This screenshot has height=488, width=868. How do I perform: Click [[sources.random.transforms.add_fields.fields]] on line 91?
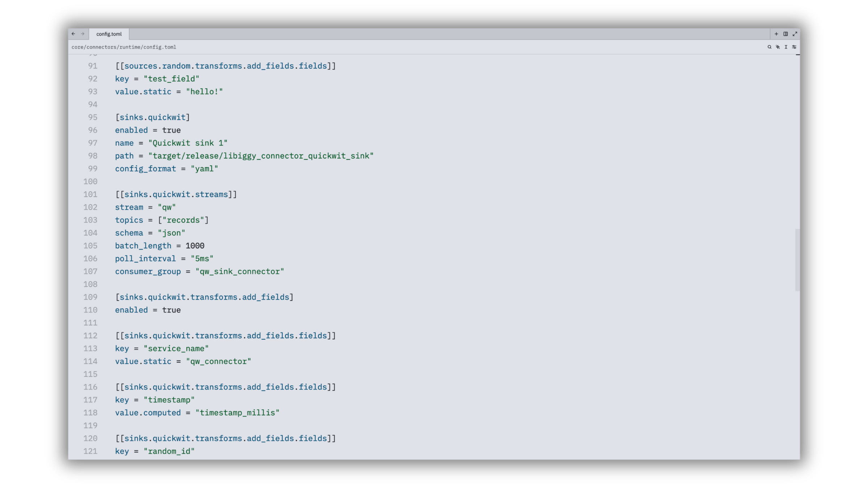226,66
